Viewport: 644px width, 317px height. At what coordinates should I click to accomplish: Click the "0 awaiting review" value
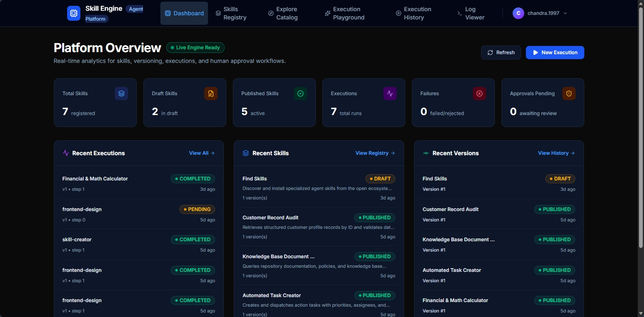[x=533, y=112]
